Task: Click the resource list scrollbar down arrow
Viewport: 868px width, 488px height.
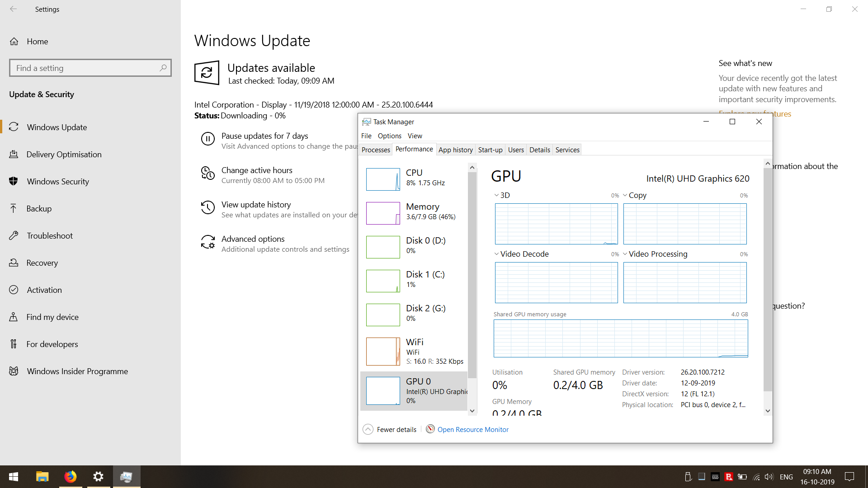Action: [x=472, y=411]
